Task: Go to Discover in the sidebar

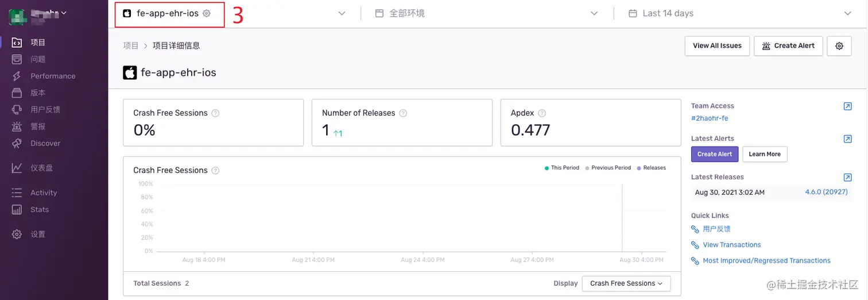Action: click(45, 143)
